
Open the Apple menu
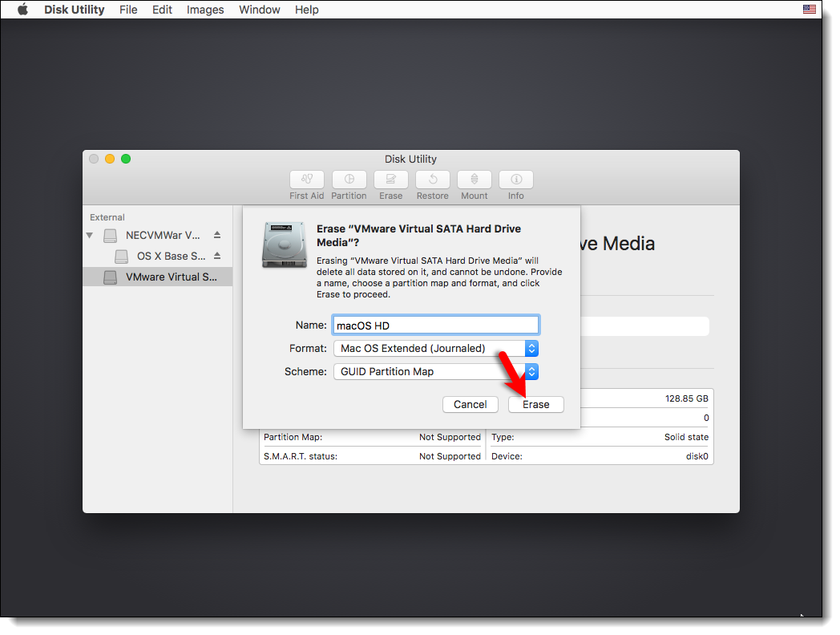pos(22,10)
